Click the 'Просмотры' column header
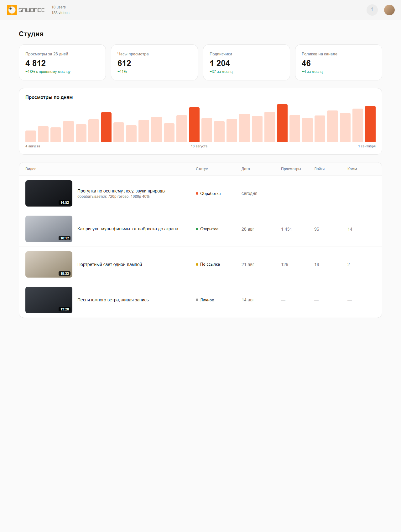This screenshot has height=532, width=401. pos(291,169)
